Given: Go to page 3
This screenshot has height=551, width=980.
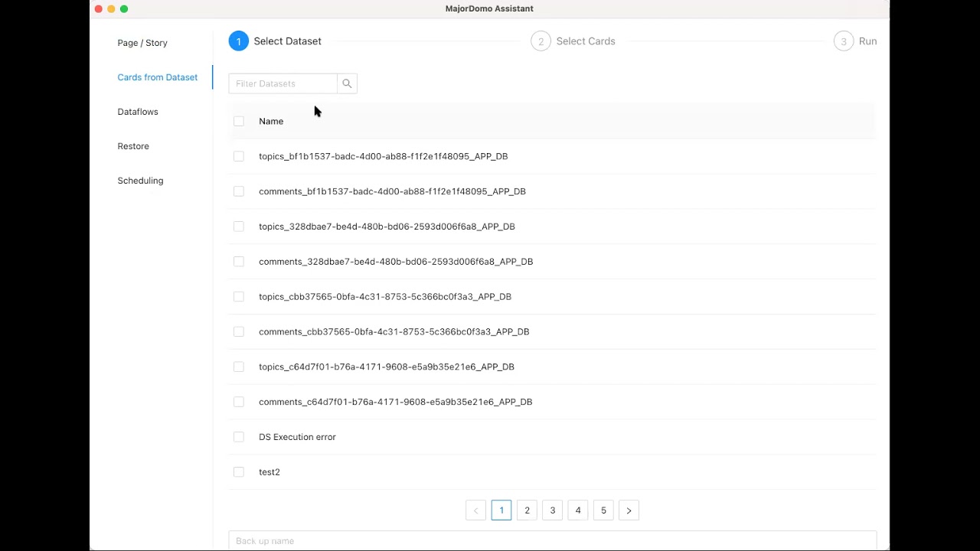Looking at the screenshot, I should click(552, 510).
